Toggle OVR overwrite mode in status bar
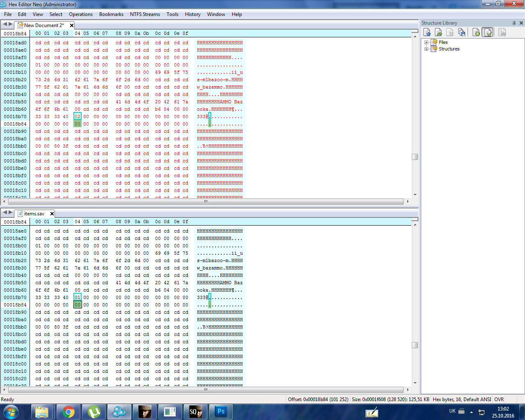The width and height of the screenshot is (525, 420). point(499,399)
